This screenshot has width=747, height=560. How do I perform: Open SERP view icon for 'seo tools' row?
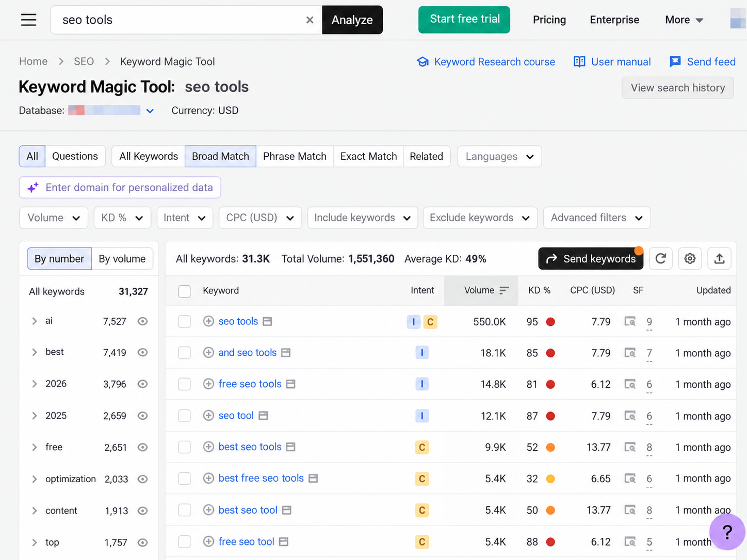click(630, 322)
